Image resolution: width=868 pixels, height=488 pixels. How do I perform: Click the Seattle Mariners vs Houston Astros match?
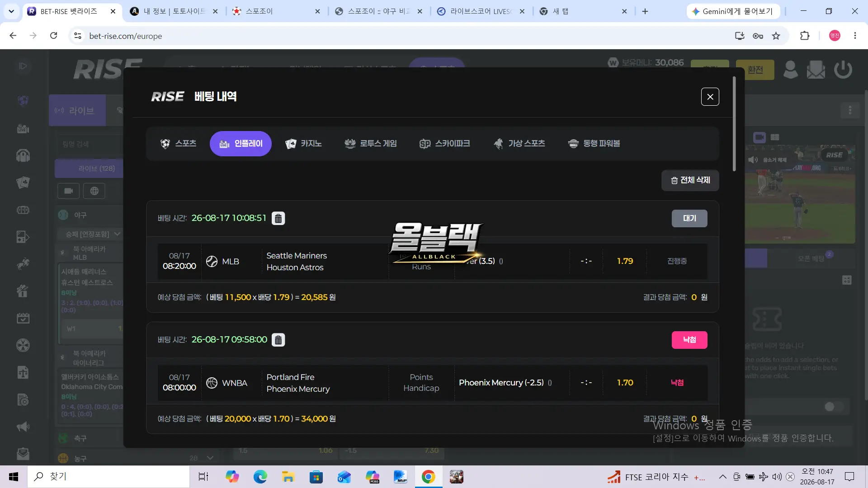(x=297, y=262)
